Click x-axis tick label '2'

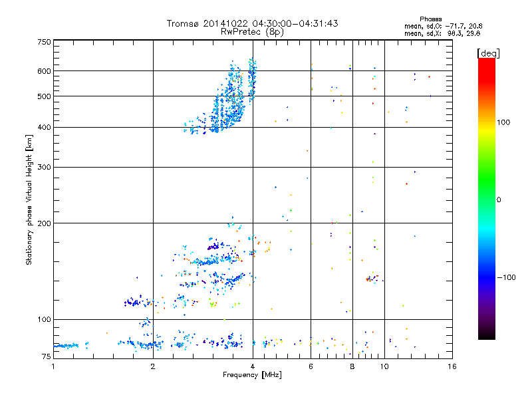pyautogui.click(x=153, y=366)
